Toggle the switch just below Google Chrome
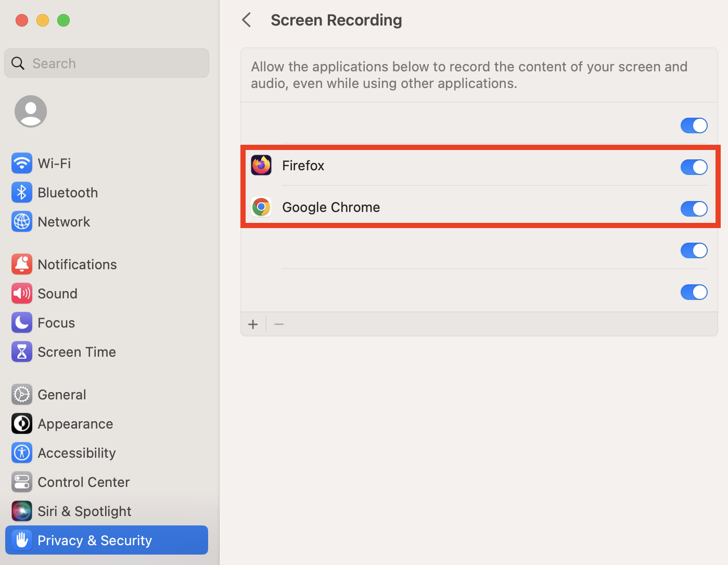 click(694, 250)
